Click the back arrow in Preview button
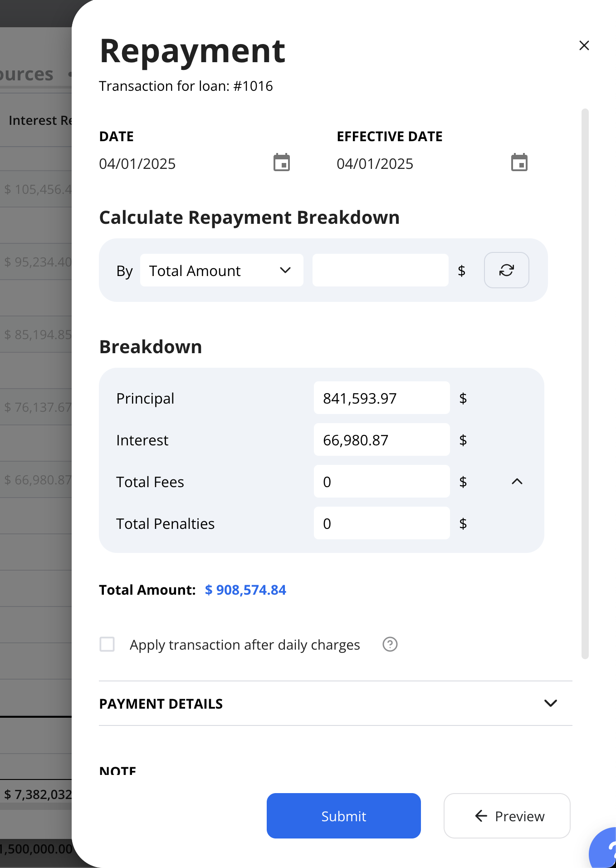616x868 pixels. tap(481, 816)
